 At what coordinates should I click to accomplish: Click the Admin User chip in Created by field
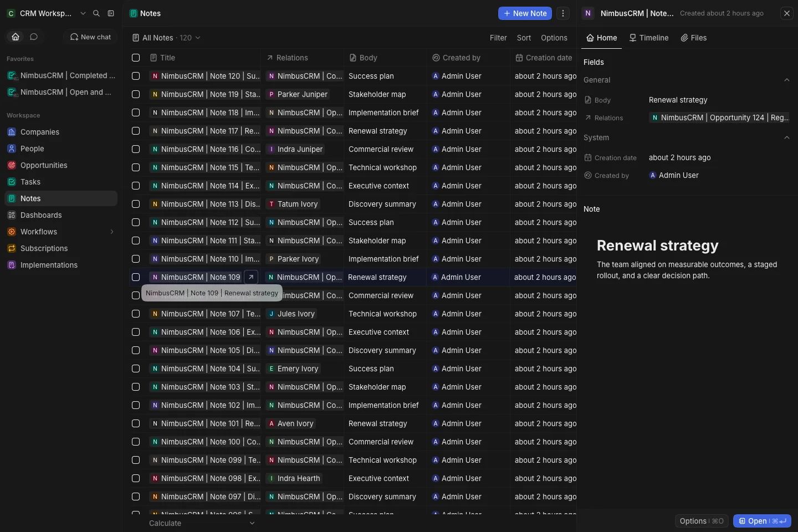coord(674,175)
